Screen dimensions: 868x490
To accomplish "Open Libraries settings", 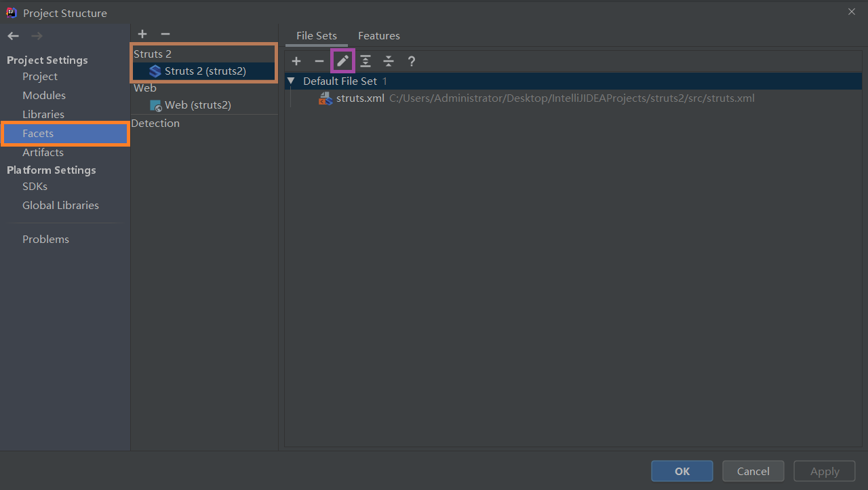I will tap(43, 115).
